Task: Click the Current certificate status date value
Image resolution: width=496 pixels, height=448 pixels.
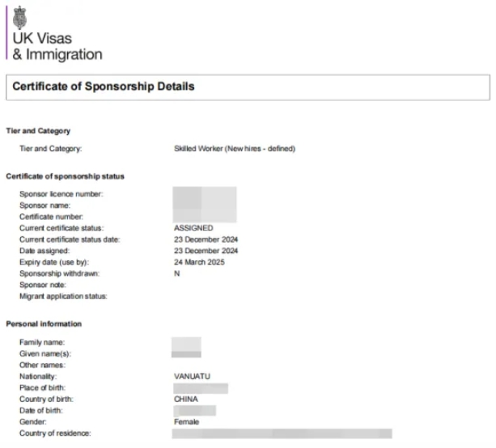Action: (206, 239)
